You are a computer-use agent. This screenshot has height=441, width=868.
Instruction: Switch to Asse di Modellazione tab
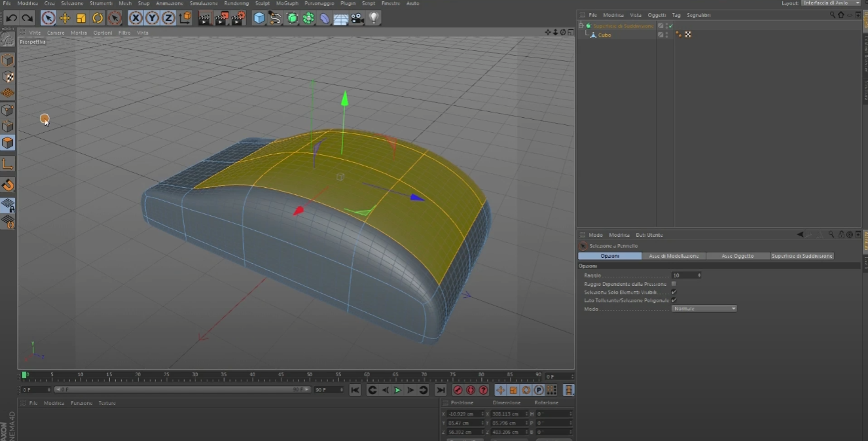click(x=674, y=256)
